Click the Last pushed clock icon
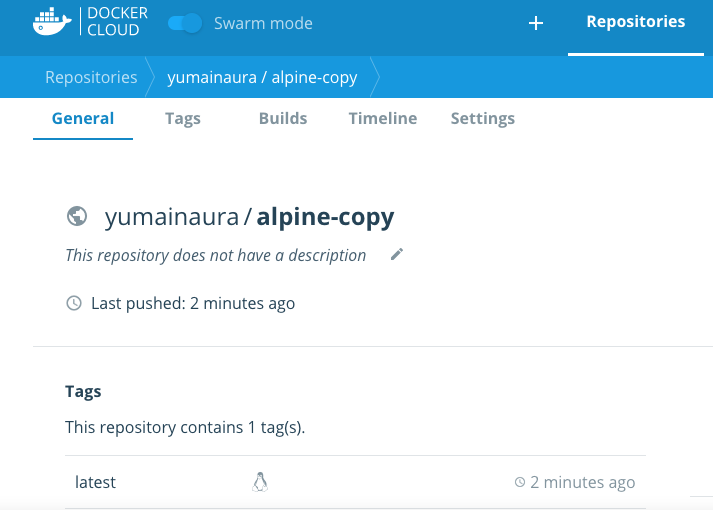The image size is (713, 510). 74,303
